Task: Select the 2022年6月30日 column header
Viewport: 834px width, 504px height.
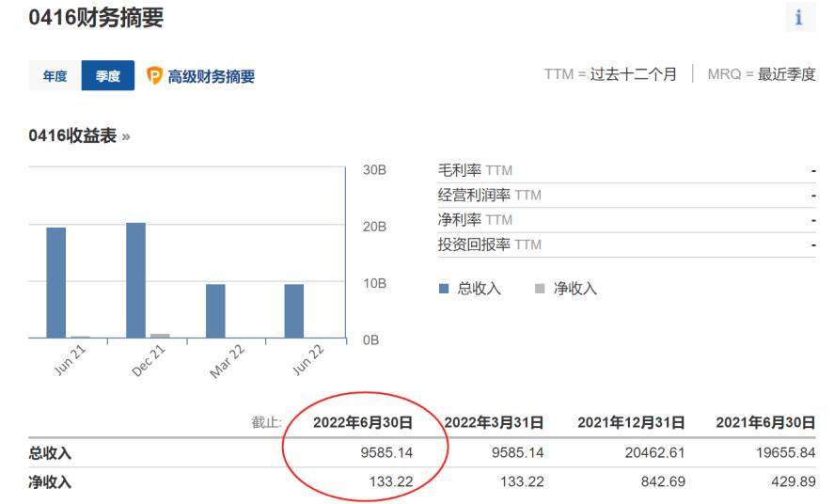Action: [362, 422]
